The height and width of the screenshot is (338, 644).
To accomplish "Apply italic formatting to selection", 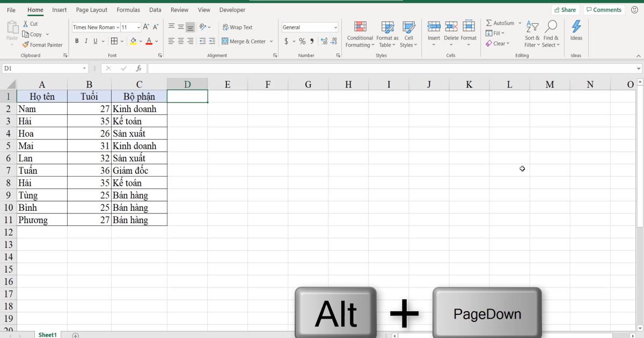I will (x=85, y=40).
